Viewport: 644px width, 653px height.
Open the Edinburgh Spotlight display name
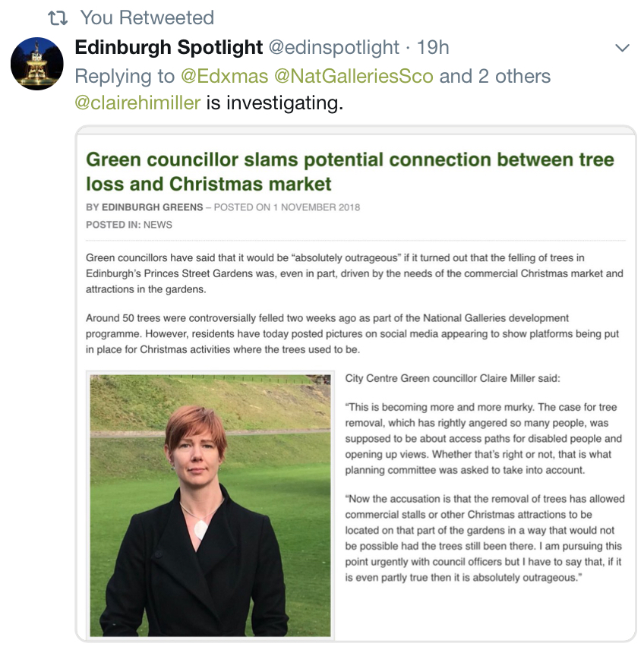point(169,47)
